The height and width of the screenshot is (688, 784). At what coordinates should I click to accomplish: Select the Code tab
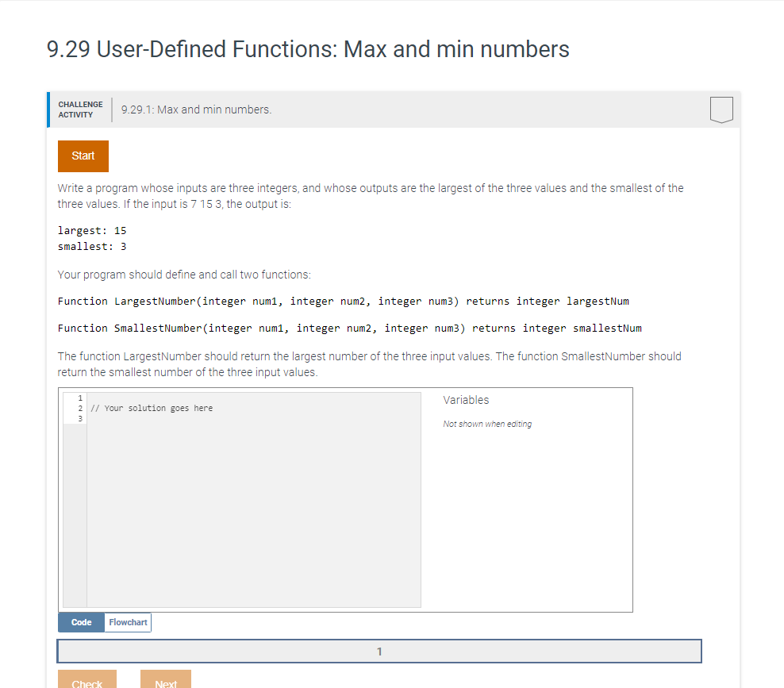pos(82,622)
